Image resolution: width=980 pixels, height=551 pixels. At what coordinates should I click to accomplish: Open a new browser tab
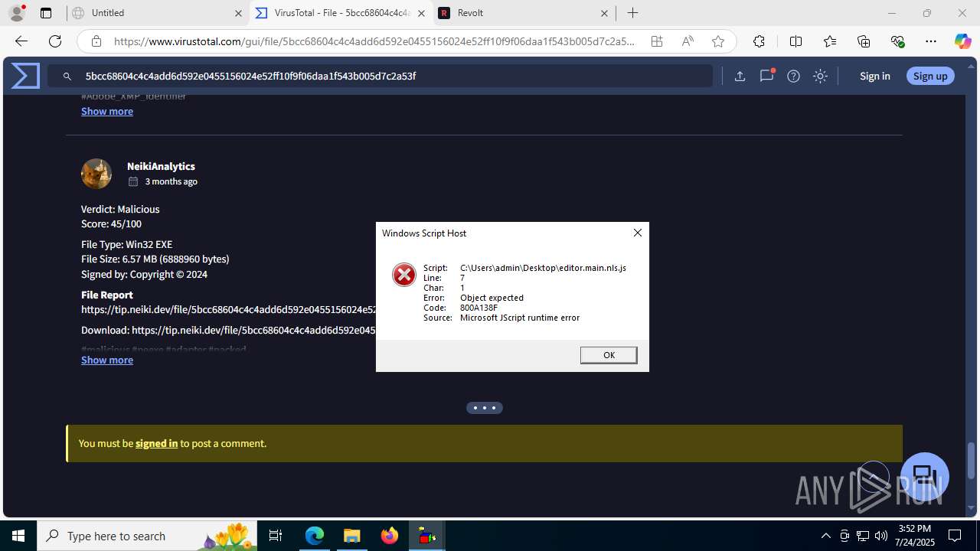pyautogui.click(x=632, y=13)
